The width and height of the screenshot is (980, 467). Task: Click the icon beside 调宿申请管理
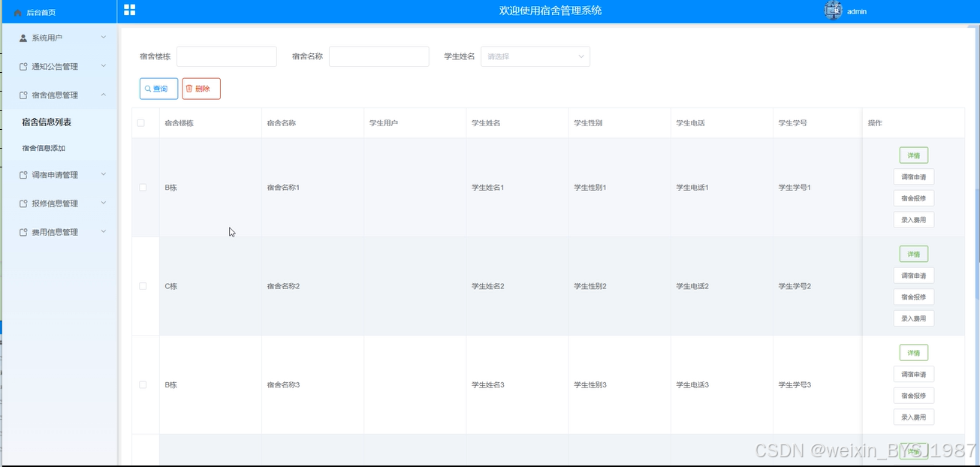(23, 175)
